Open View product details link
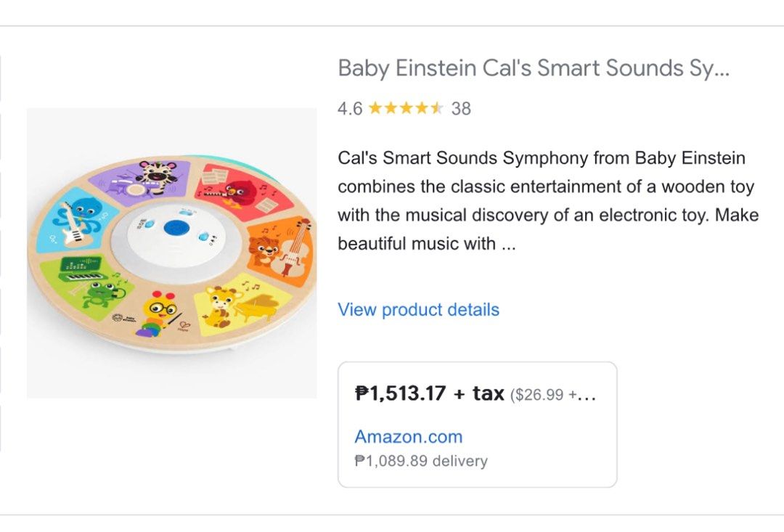This screenshot has width=784, height=532. click(419, 309)
